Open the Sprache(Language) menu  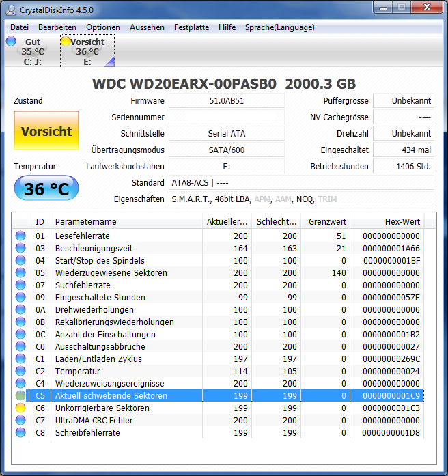pyautogui.click(x=279, y=27)
